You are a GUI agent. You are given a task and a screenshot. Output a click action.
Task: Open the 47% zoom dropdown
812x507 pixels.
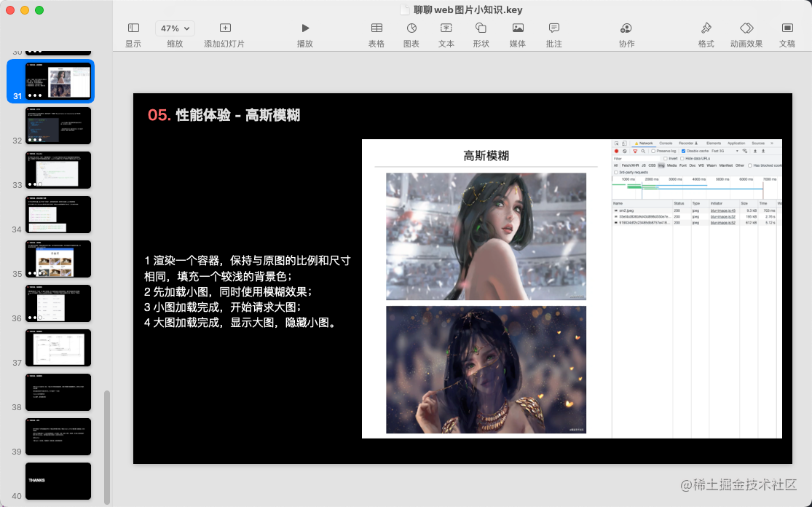[x=175, y=28]
